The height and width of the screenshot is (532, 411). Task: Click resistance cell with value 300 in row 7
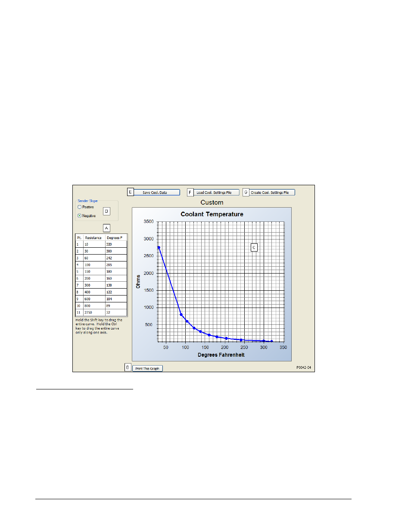[x=94, y=285]
